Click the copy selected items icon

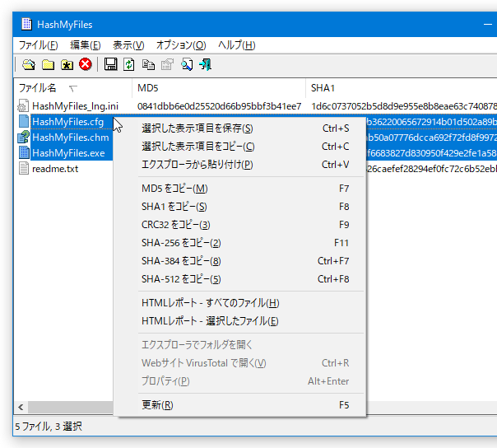[148, 65]
